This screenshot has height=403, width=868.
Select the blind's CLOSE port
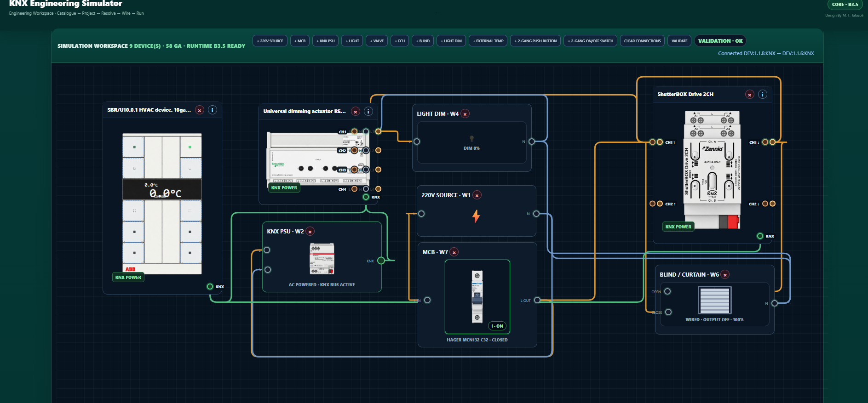pyautogui.click(x=668, y=312)
